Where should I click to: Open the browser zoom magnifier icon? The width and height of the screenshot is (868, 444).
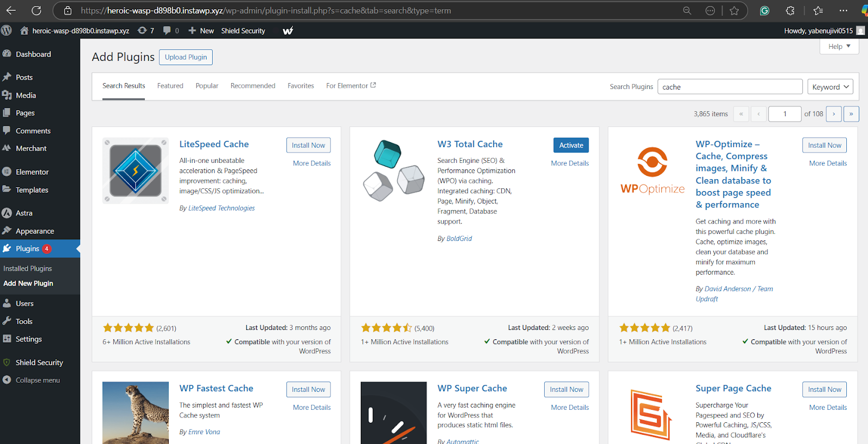(687, 10)
